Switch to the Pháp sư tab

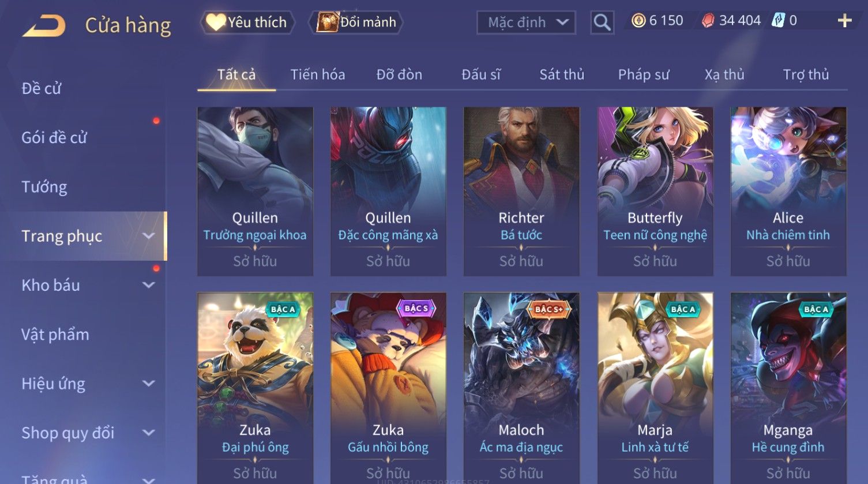click(644, 74)
